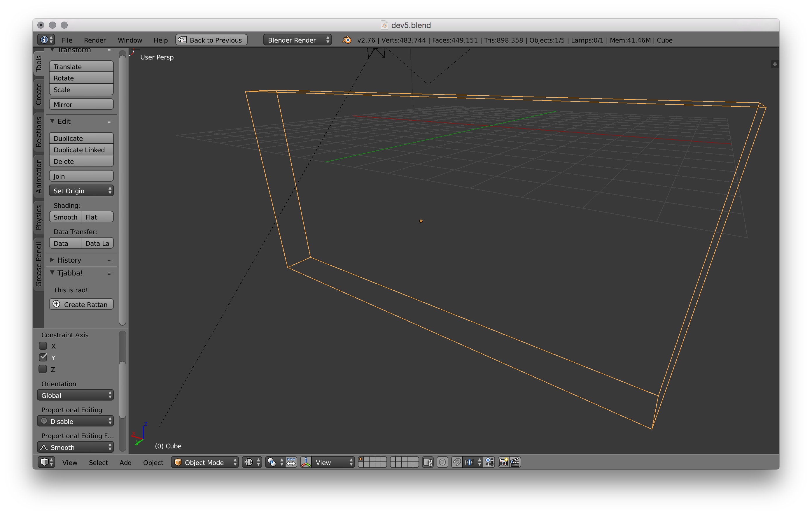Open the Window menu
The image size is (812, 516).
coord(130,40)
